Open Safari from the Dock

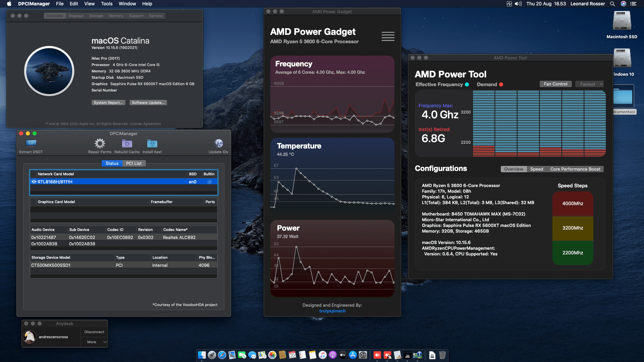222,355
